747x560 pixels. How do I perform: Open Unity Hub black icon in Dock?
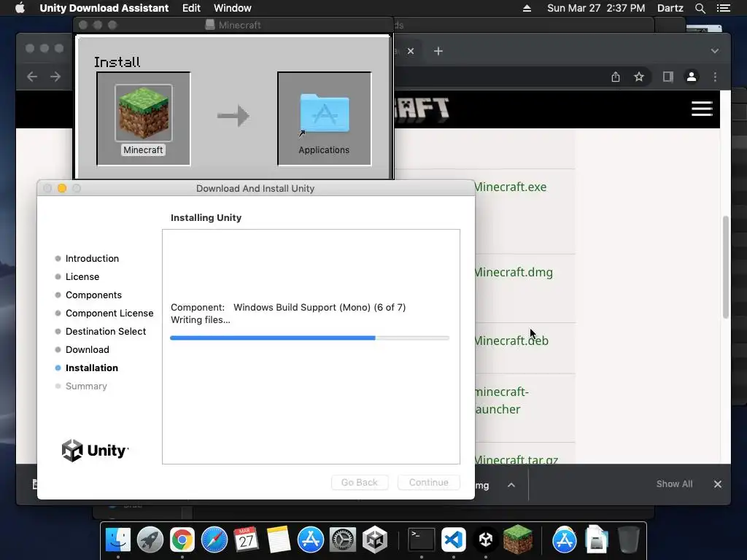pos(485,540)
